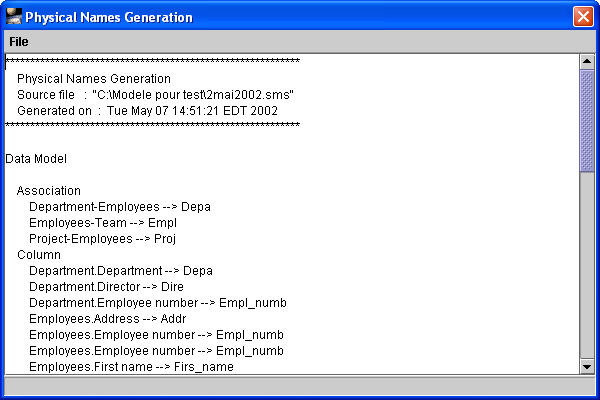Close the Physical Names Generation window
The height and width of the screenshot is (400, 600).
pos(582,17)
